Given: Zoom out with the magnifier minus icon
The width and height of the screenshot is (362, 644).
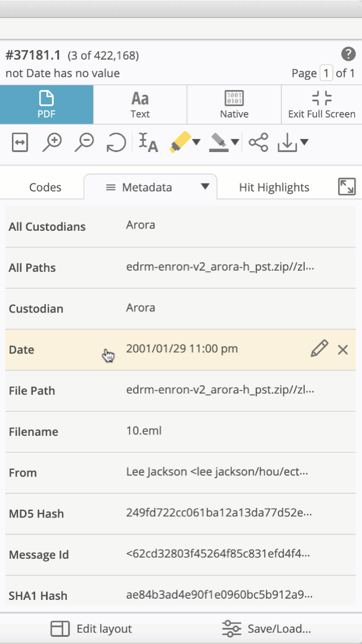Looking at the screenshot, I should click(x=85, y=143).
